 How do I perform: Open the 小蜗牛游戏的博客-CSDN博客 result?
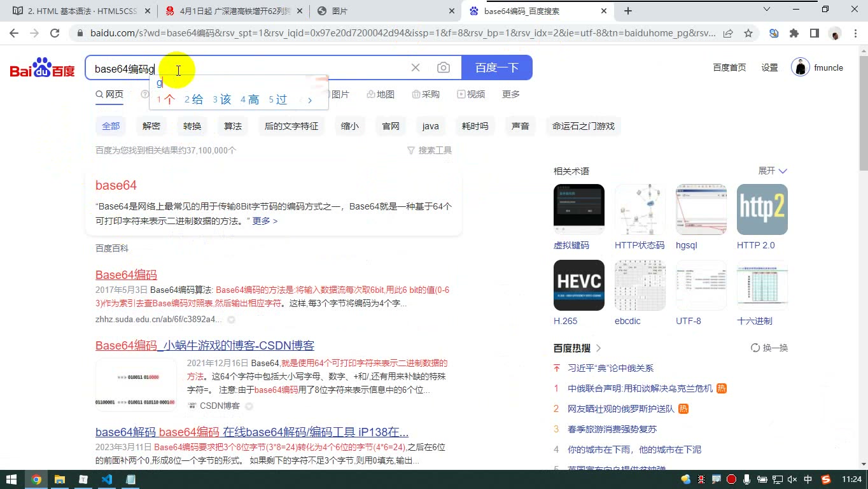(x=205, y=346)
